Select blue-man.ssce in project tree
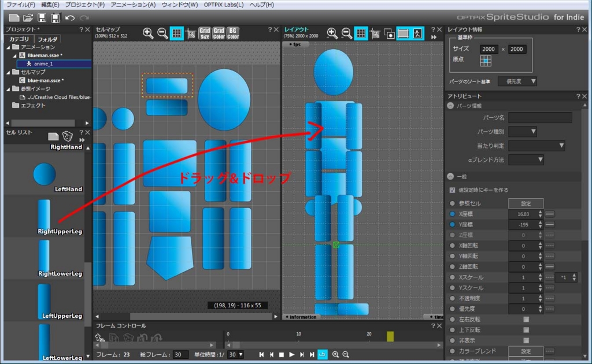This screenshot has height=364, width=592. [x=45, y=80]
